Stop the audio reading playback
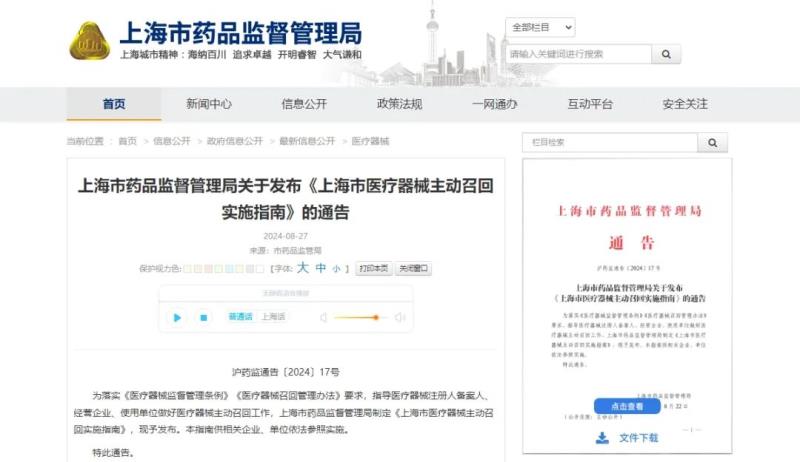 point(203,318)
